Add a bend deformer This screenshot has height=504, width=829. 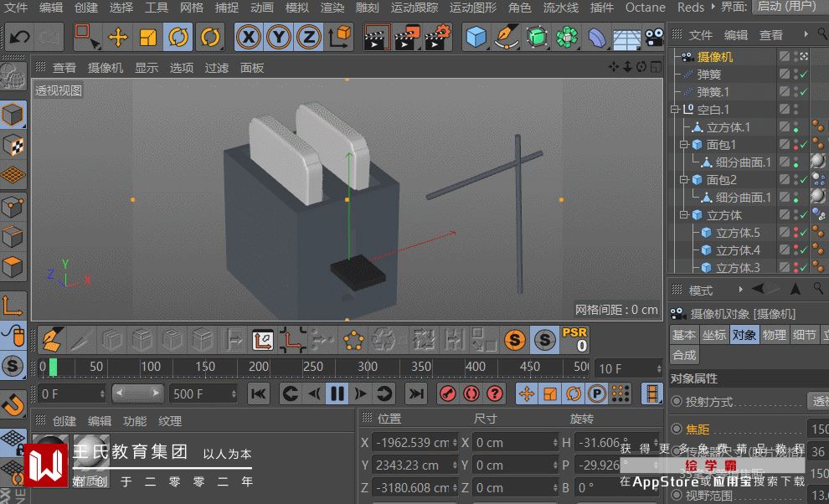[596, 37]
